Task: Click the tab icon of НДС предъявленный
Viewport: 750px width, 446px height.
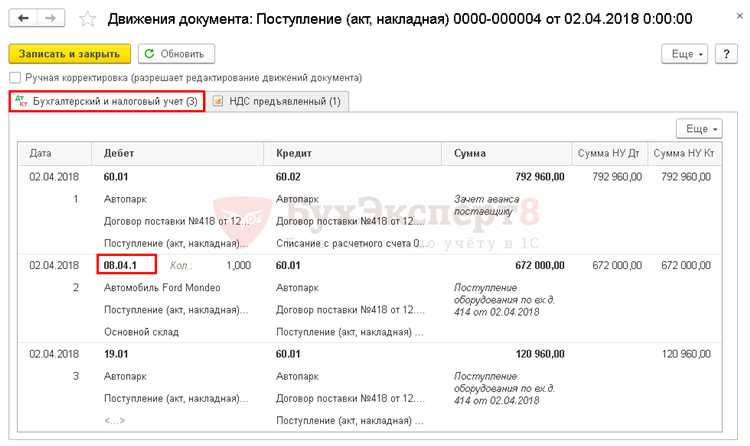Action: (218, 101)
